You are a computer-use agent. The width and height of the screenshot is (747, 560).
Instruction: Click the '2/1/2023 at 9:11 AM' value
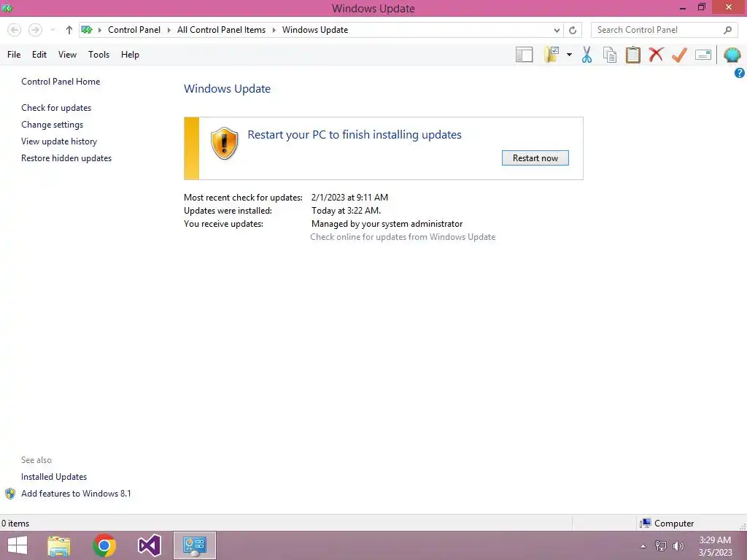[349, 198]
